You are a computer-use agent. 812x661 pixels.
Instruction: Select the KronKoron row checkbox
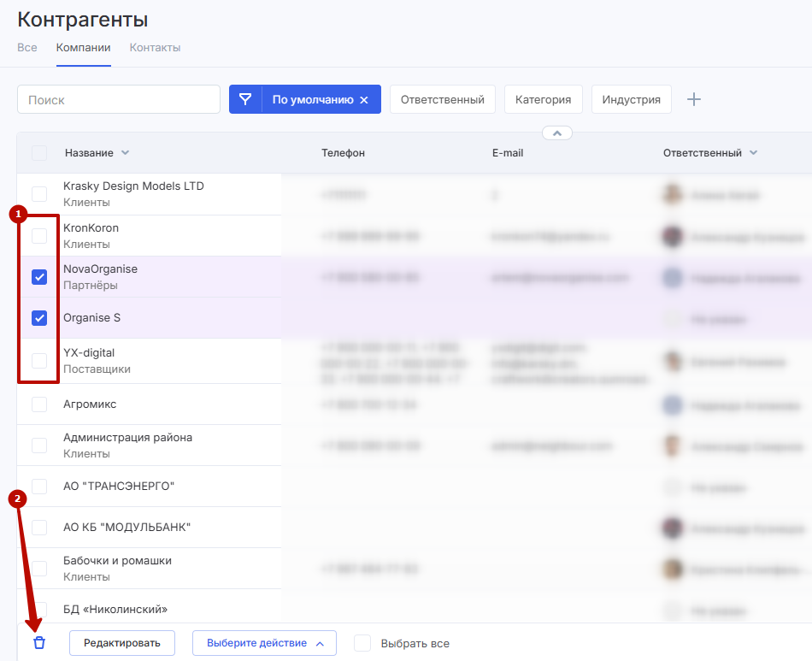coord(39,236)
